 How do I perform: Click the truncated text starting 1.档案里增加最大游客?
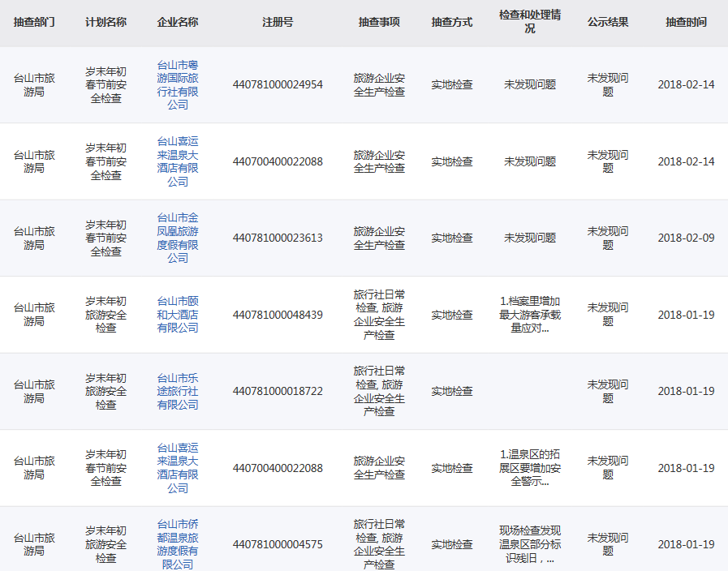[x=529, y=315]
